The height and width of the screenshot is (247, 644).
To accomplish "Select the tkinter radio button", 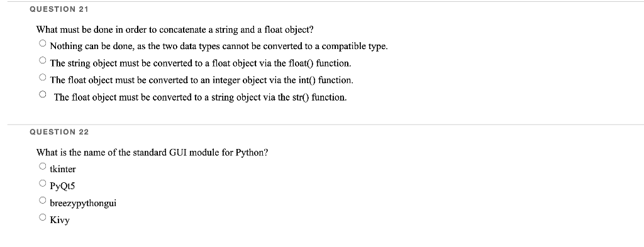I will 42,166.
